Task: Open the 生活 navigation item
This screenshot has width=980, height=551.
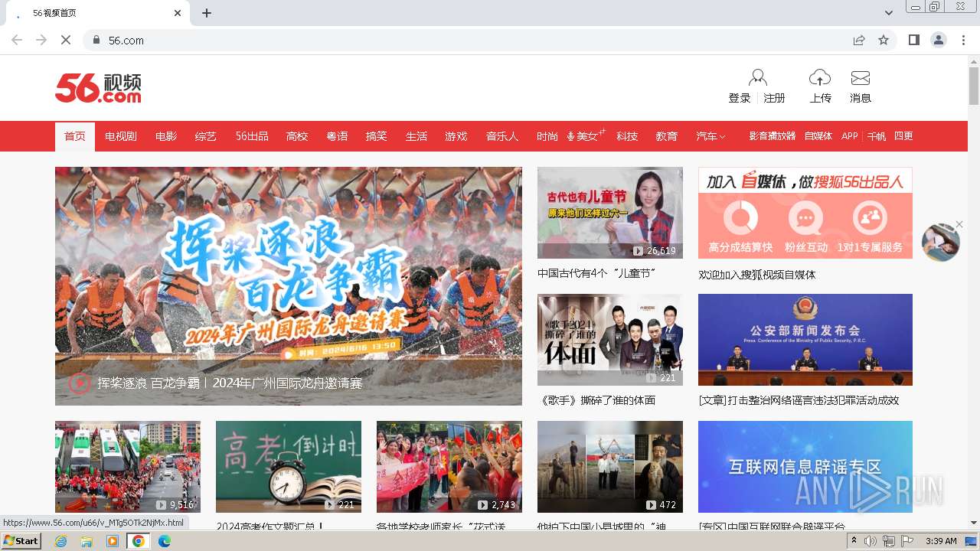Action: (x=416, y=136)
